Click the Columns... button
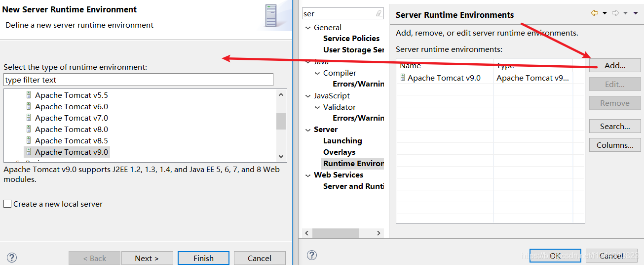The height and width of the screenshot is (265, 644). click(615, 145)
